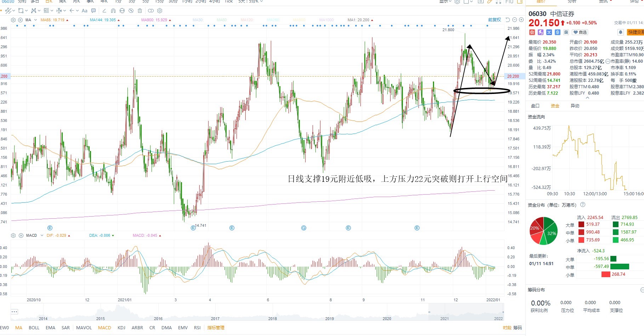Open the 5天:5分K period dropdown
The height and width of the screenshot is (336, 644).
click(251, 1)
